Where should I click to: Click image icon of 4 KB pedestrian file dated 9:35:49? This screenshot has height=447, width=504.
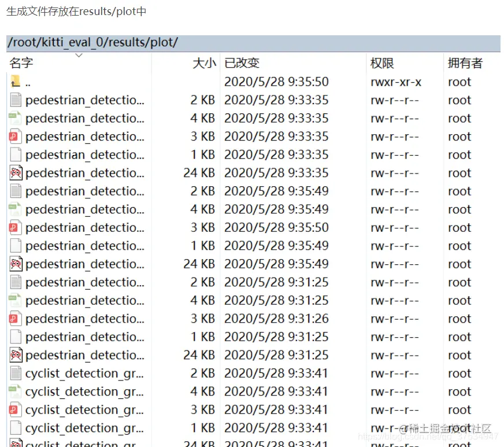[16, 209]
